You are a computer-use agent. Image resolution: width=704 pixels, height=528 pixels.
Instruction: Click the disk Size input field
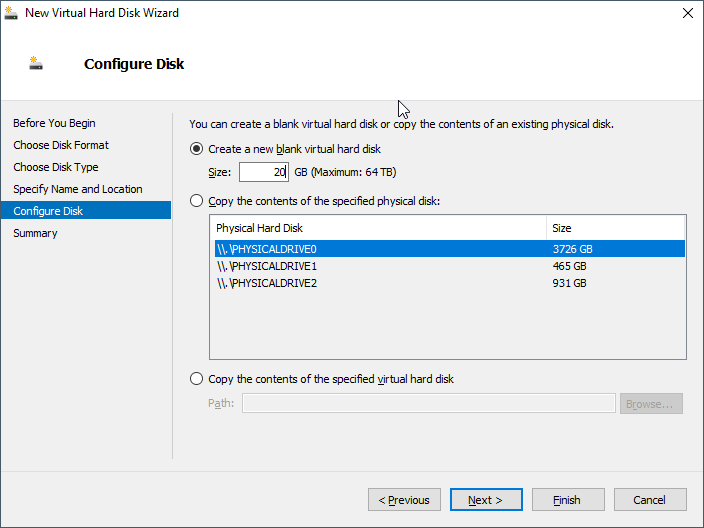point(264,172)
